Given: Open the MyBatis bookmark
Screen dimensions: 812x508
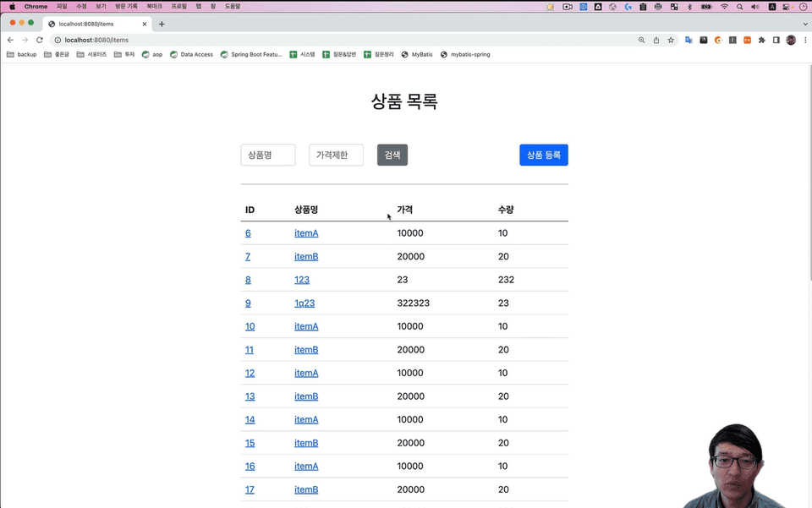Looking at the screenshot, I should [417, 54].
